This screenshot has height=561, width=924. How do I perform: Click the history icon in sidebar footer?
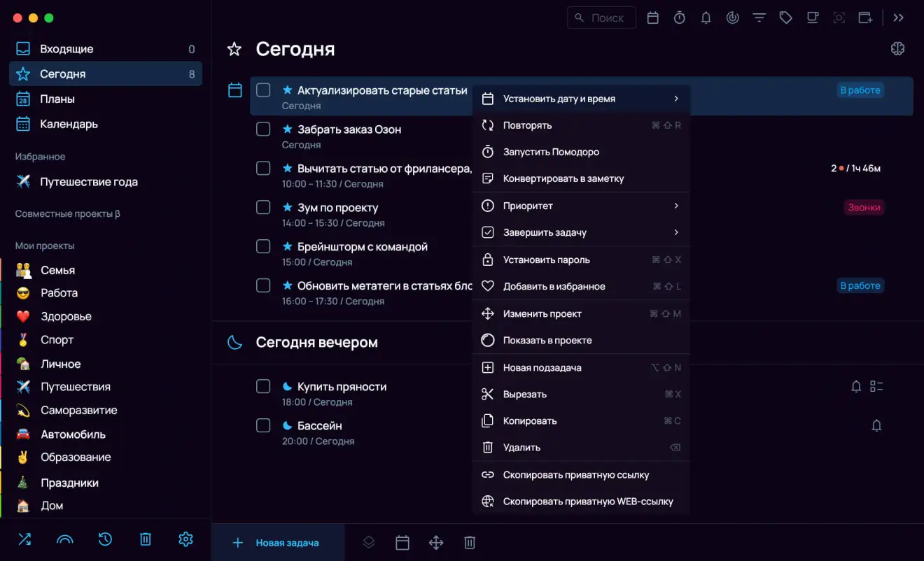coord(105,539)
